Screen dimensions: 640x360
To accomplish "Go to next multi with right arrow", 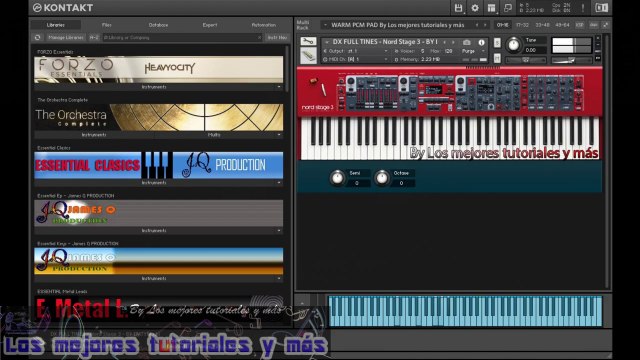I will (485, 25).
